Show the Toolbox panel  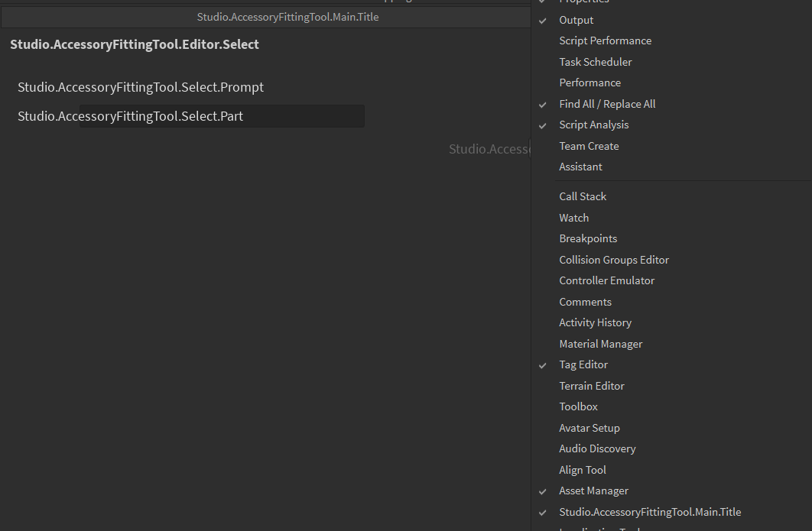pos(578,406)
